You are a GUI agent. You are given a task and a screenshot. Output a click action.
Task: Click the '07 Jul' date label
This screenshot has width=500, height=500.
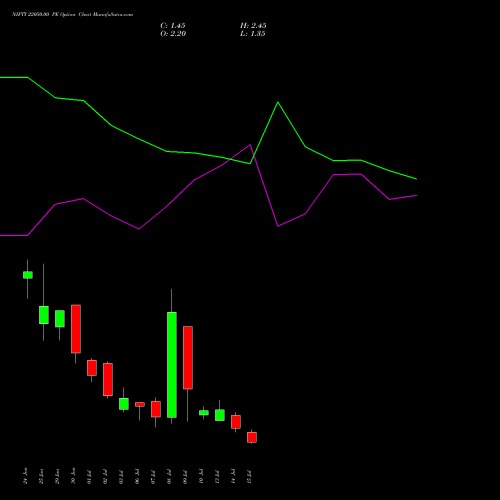(x=154, y=477)
